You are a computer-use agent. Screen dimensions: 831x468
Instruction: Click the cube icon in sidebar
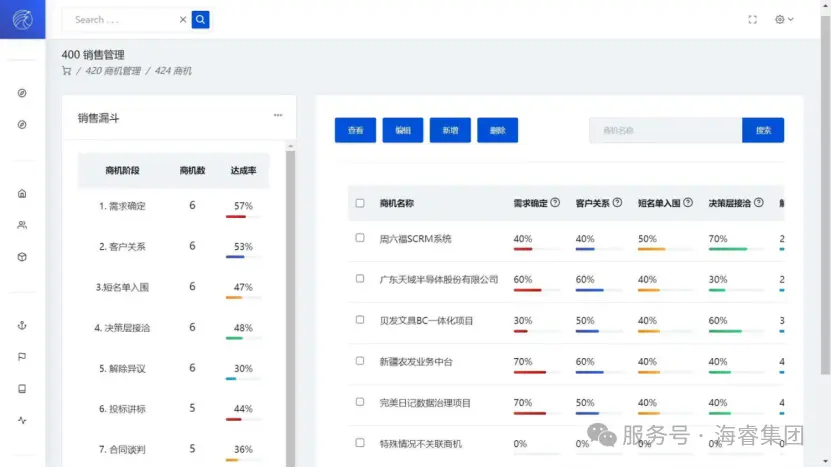(x=22, y=257)
